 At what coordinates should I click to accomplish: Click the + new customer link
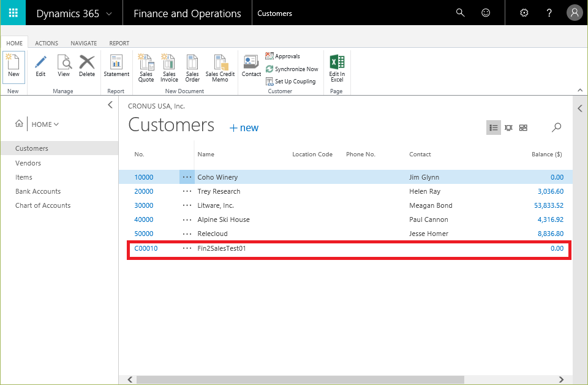[244, 128]
